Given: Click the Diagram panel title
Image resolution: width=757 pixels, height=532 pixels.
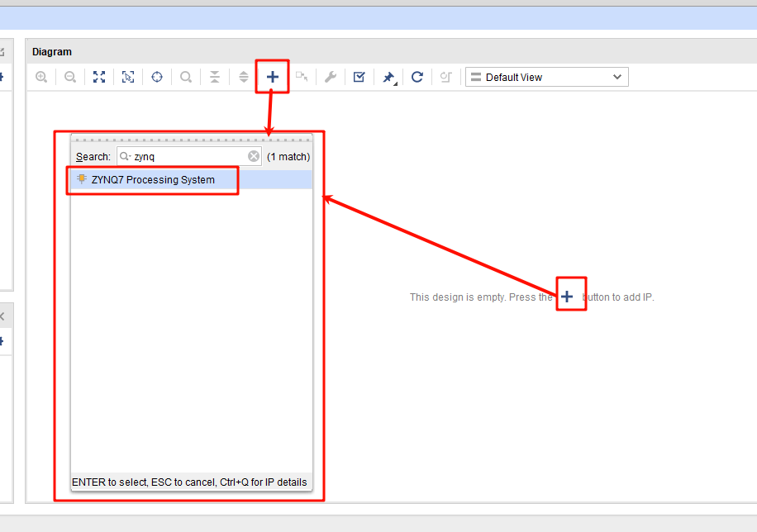Looking at the screenshot, I should point(52,52).
